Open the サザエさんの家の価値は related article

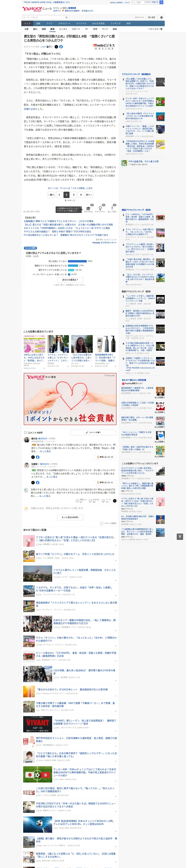click(x=57, y=231)
